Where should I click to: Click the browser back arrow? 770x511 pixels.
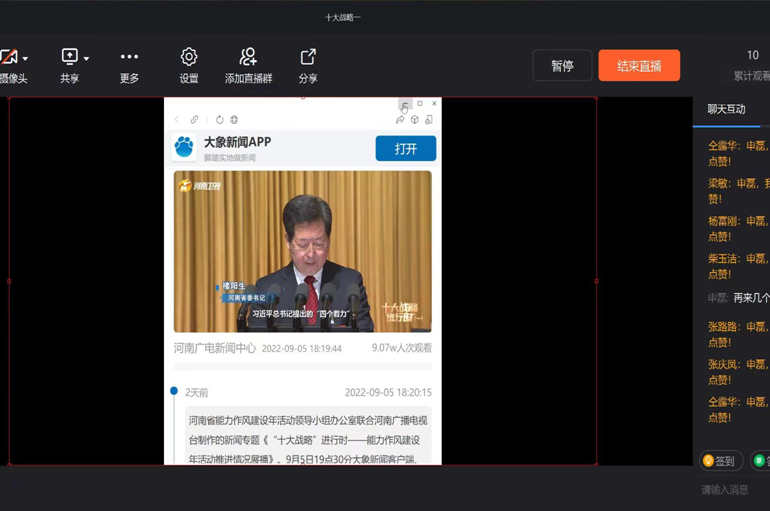(177, 120)
